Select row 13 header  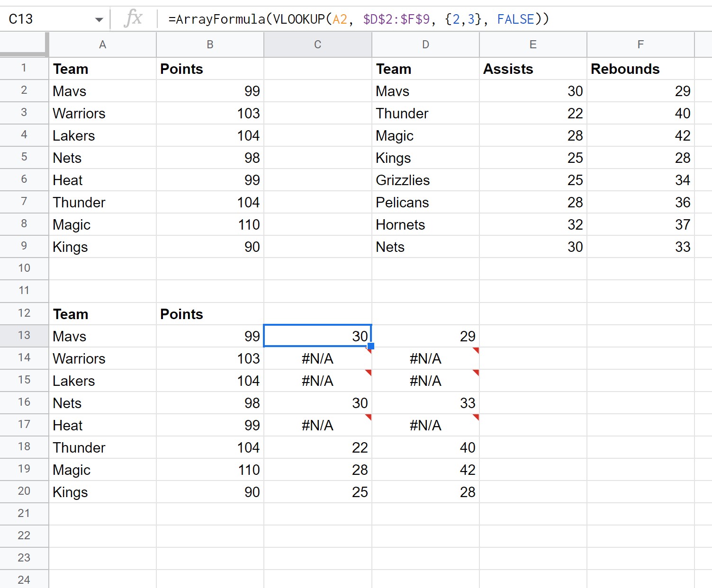click(x=24, y=336)
